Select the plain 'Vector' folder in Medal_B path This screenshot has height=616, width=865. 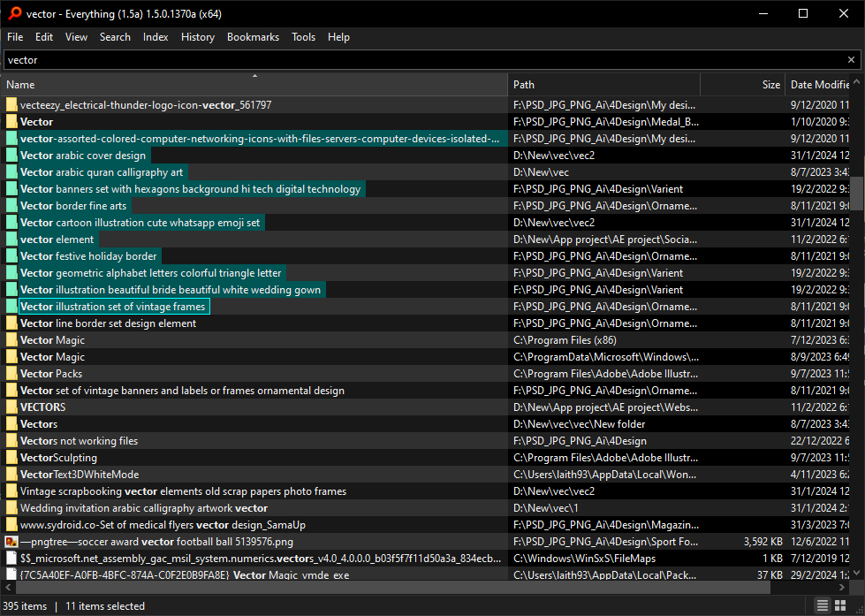pyautogui.click(x=36, y=122)
